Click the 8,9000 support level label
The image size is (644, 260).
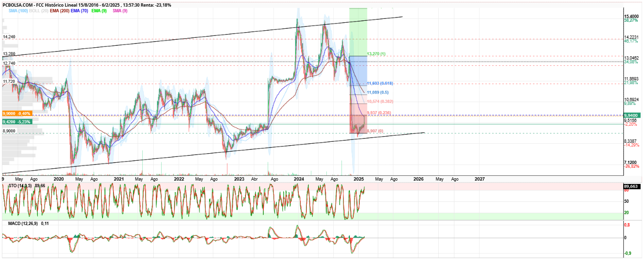9,131
